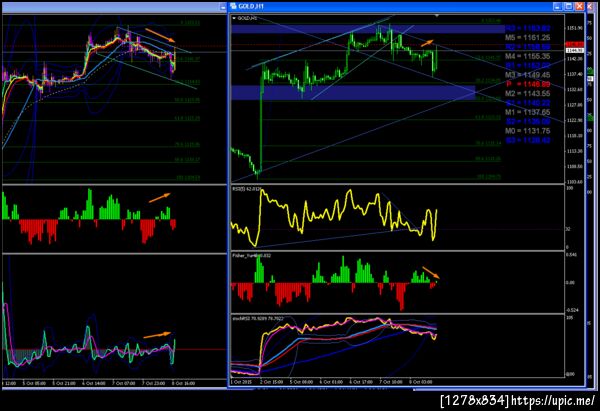The height and width of the screenshot is (411, 600).
Task: Click the M4 = 1155.35 pivot label
Action: click(x=528, y=56)
